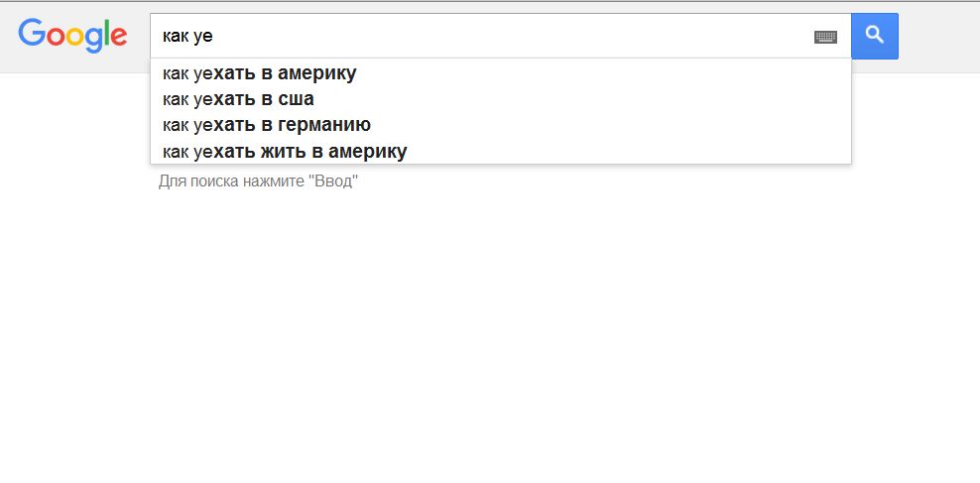Screen dimensions: 980x483
Task: Click the gray header bar right of the search button
Action: click(x=938, y=37)
